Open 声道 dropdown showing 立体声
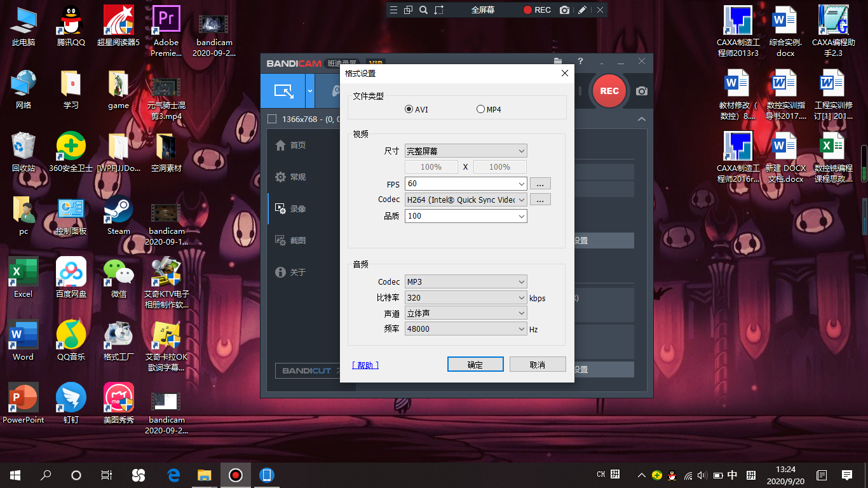 coord(466,313)
